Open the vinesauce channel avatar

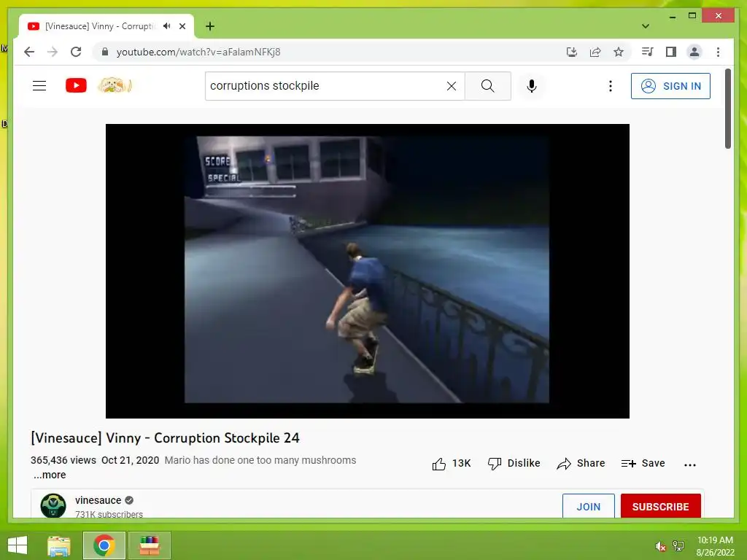tap(53, 506)
